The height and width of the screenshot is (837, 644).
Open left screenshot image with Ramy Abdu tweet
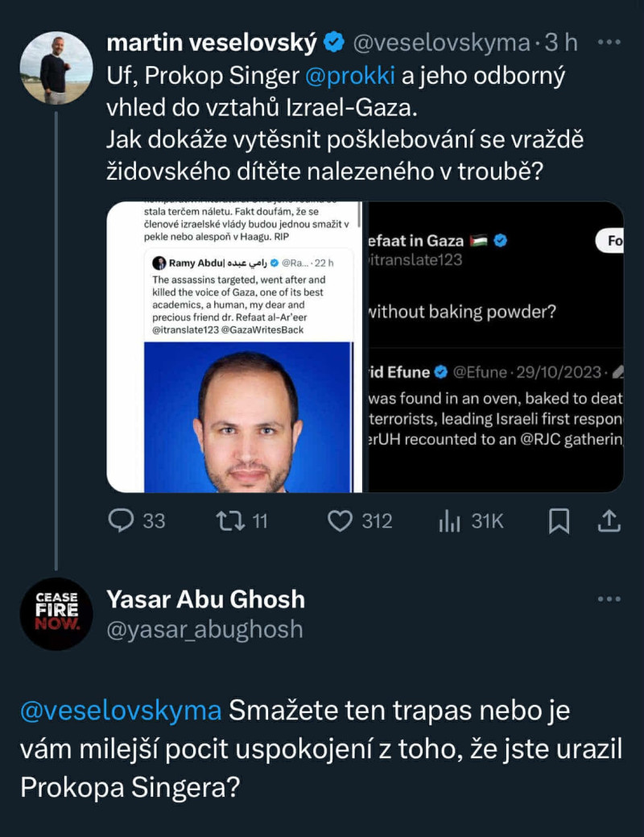tap(233, 346)
